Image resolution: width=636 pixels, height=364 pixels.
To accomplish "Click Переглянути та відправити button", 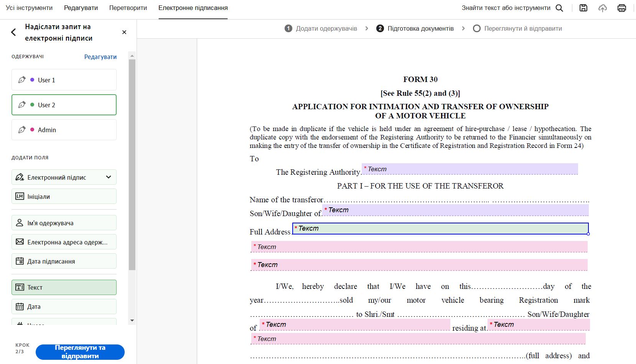I will 80,352.
